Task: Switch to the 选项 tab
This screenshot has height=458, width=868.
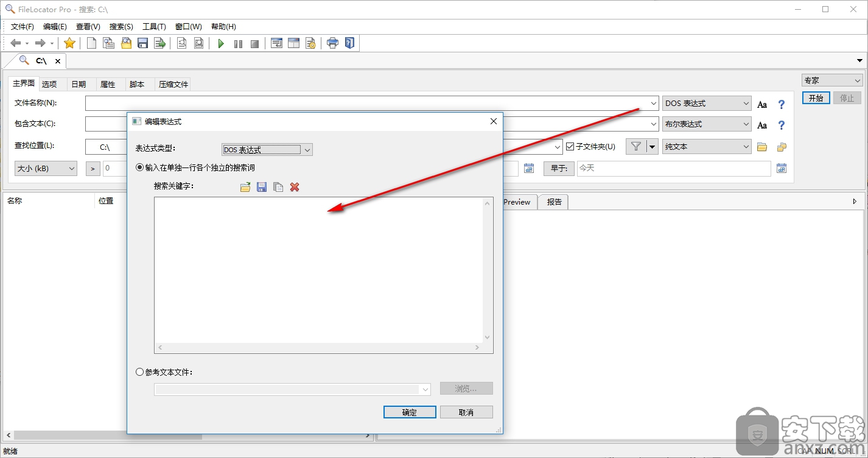Action: pos(49,85)
